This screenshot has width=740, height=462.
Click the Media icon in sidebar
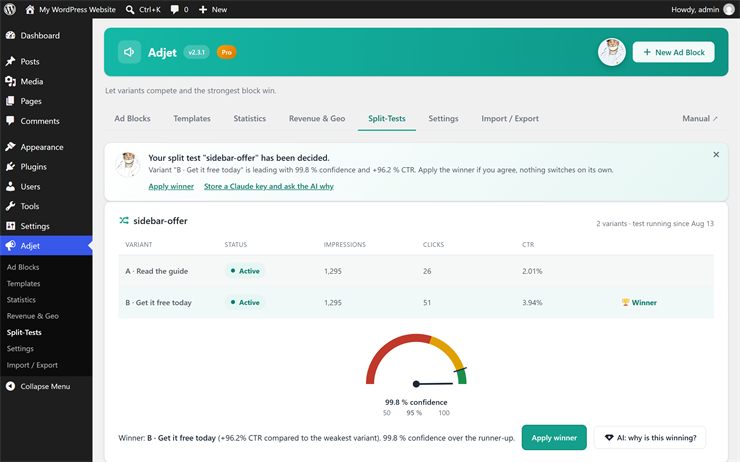[10, 81]
